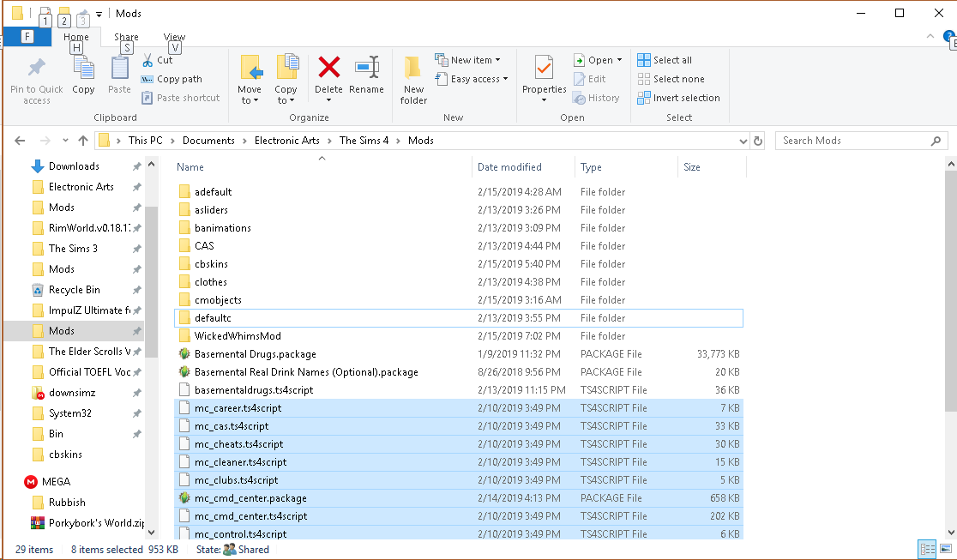Sort by the Size column header
957x560 pixels.
(x=712, y=167)
